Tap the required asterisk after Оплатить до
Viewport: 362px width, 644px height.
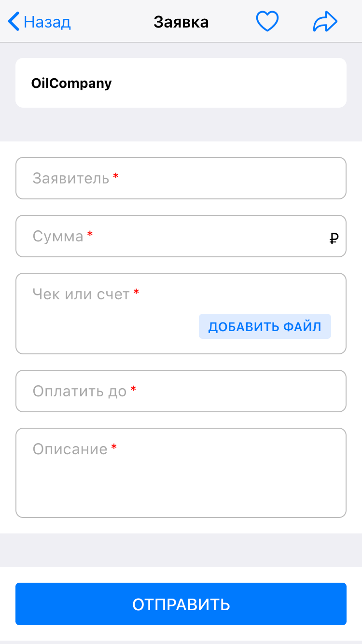(x=133, y=390)
